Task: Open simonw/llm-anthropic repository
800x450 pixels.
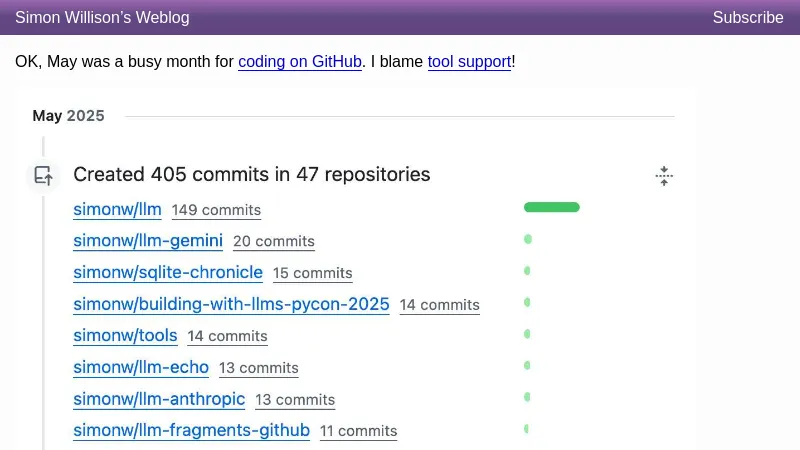Action: coord(159,399)
